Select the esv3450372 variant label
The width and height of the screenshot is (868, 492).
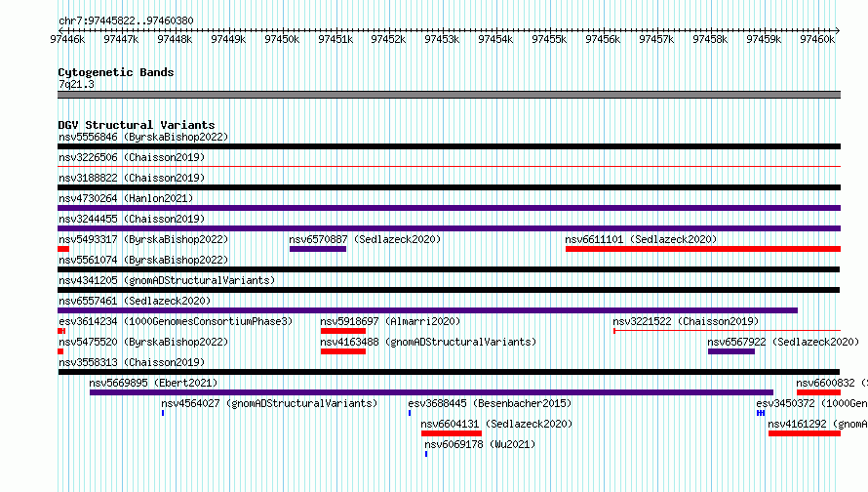(812, 403)
